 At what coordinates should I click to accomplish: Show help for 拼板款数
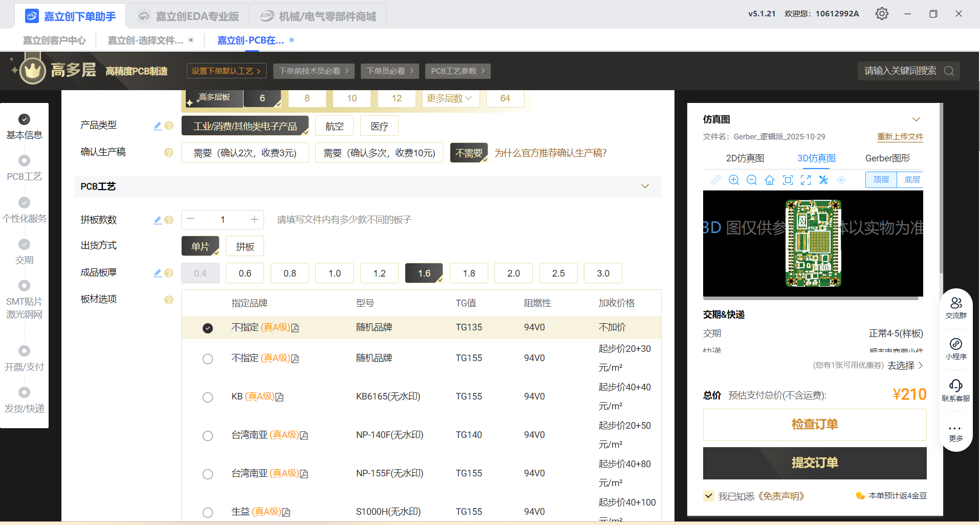click(169, 220)
